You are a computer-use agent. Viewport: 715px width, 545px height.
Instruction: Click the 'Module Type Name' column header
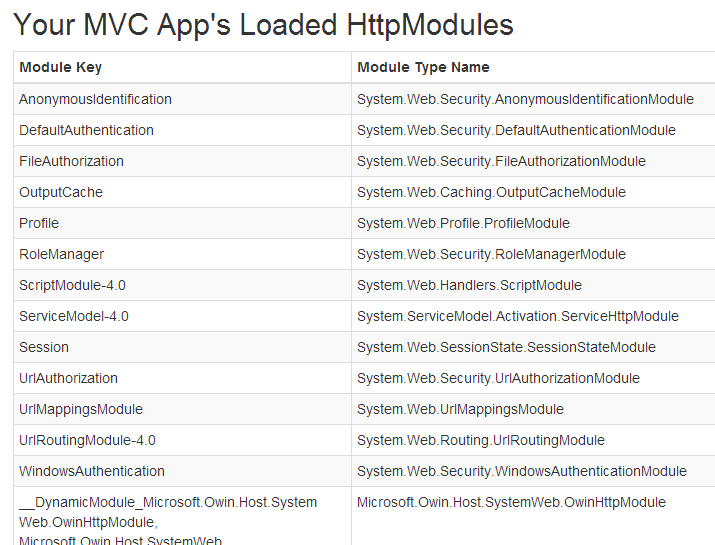click(x=423, y=67)
